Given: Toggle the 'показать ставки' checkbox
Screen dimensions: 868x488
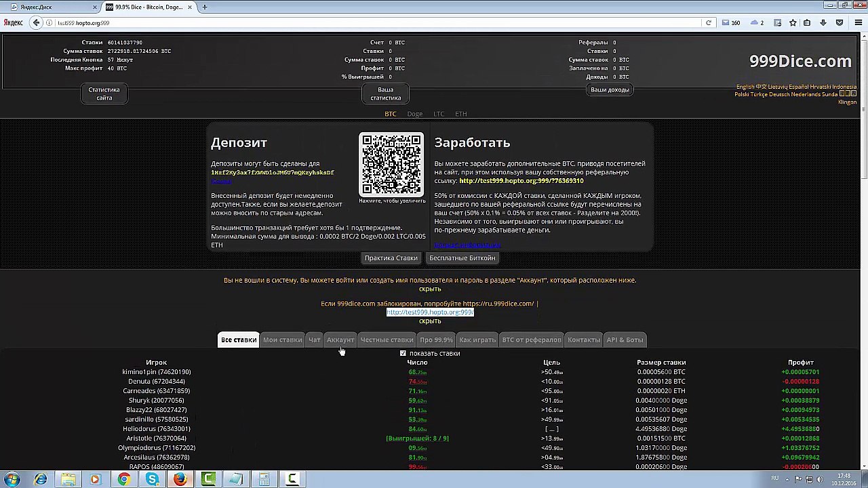Looking at the screenshot, I should coord(403,353).
